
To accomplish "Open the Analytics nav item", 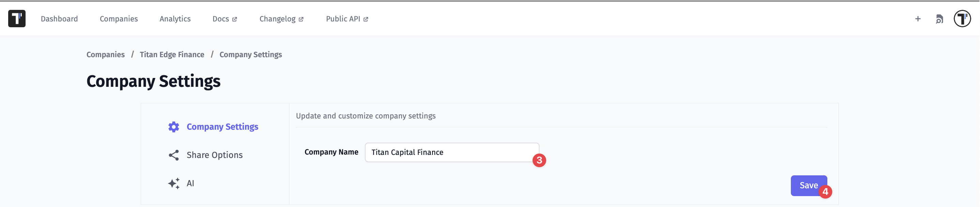I will tap(175, 19).
